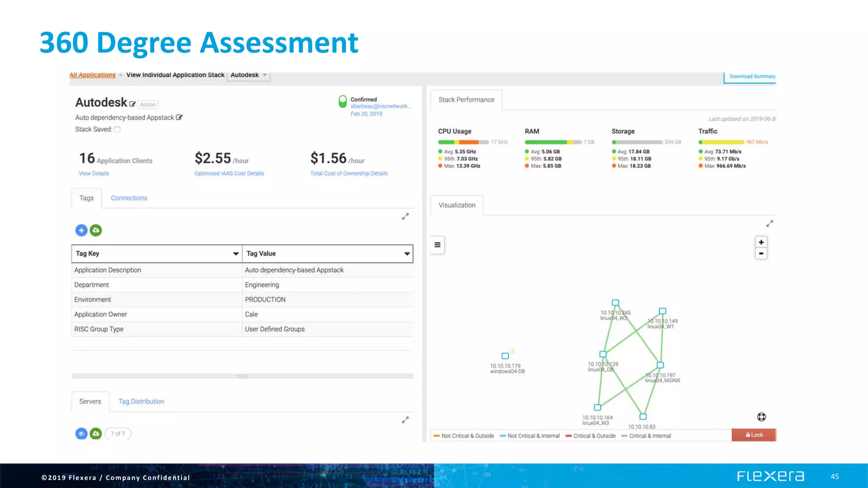Click the Storage usage progress bar
Image resolution: width=868 pixels, height=488 pixels.
click(637, 142)
